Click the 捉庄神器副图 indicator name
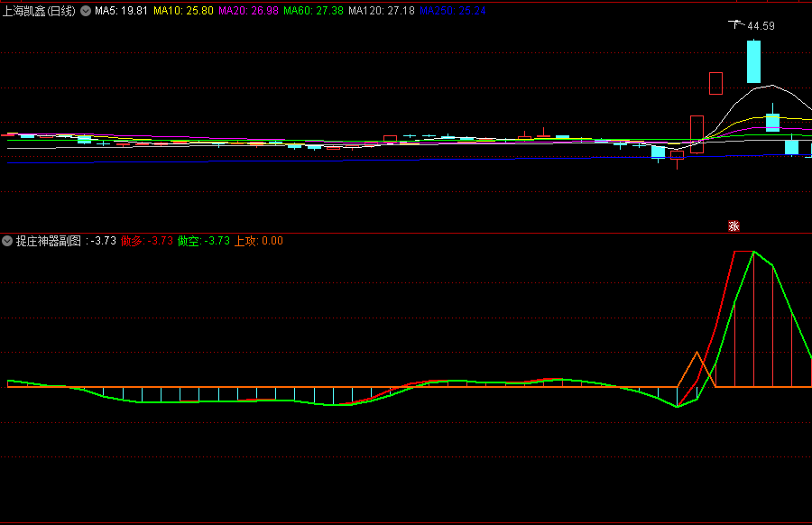This screenshot has height=525, width=812. click(x=48, y=241)
